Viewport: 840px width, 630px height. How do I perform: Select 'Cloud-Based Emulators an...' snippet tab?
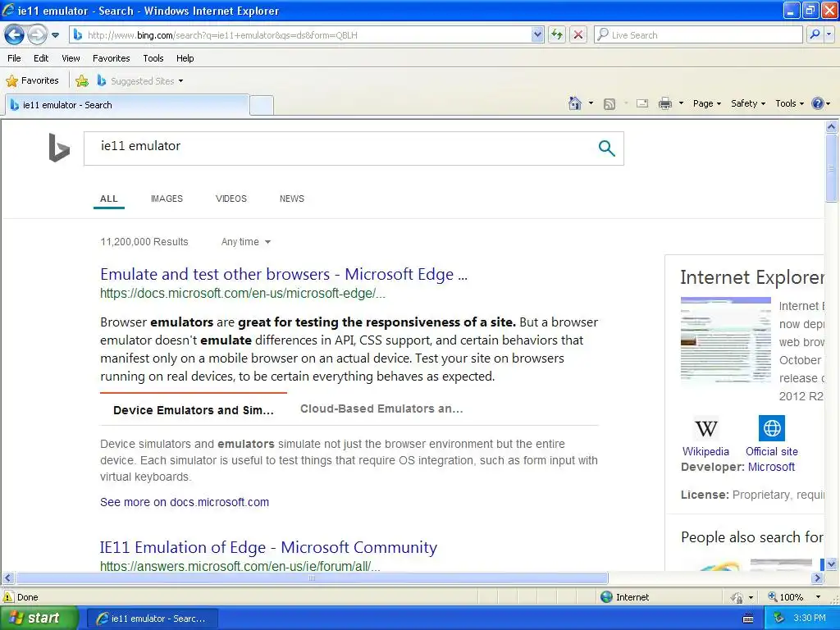click(x=381, y=409)
